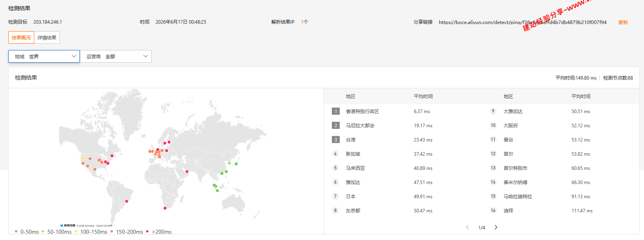This screenshot has height=240, width=644.
Task: Click the 111.47 ms value
Action: 582,211
